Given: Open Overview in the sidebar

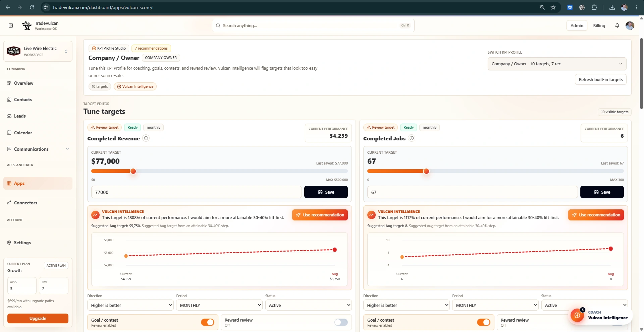Looking at the screenshot, I should pos(38,83).
